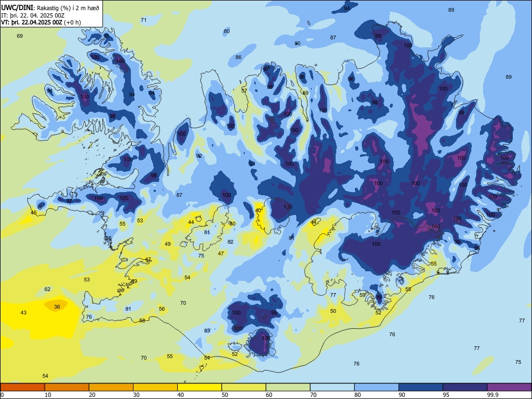Click the map value '43' offshore southwest
532x399 pixels.
(x=23, y=312)
